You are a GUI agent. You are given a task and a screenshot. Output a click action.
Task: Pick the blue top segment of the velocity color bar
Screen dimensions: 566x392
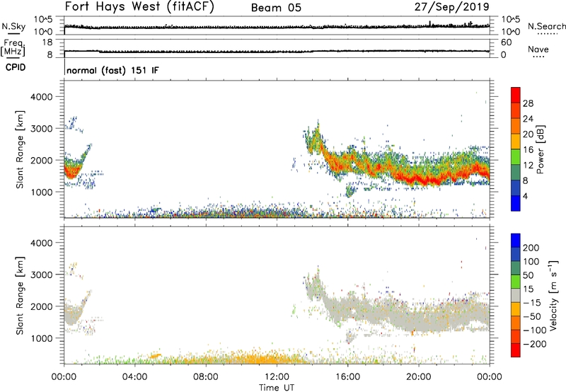click(x=516, y=241)
